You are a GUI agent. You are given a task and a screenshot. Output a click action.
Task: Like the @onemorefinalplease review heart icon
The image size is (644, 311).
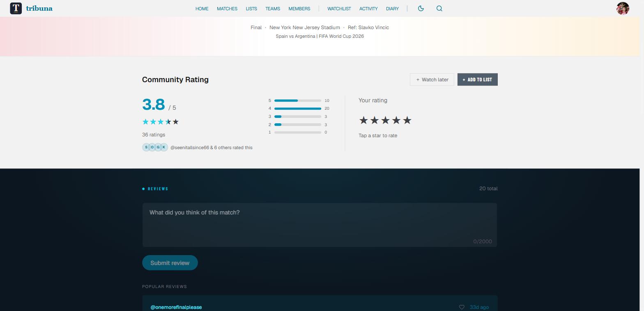coord(462,307)
